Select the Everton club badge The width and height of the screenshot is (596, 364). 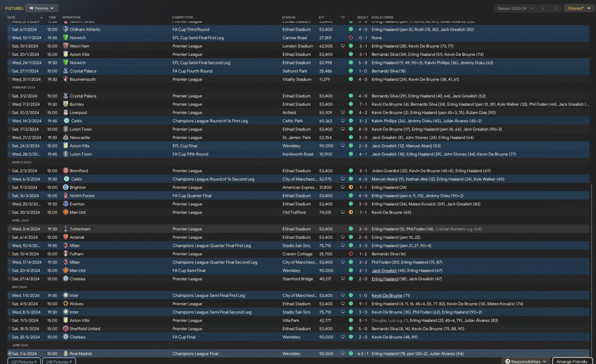[65, 204]
